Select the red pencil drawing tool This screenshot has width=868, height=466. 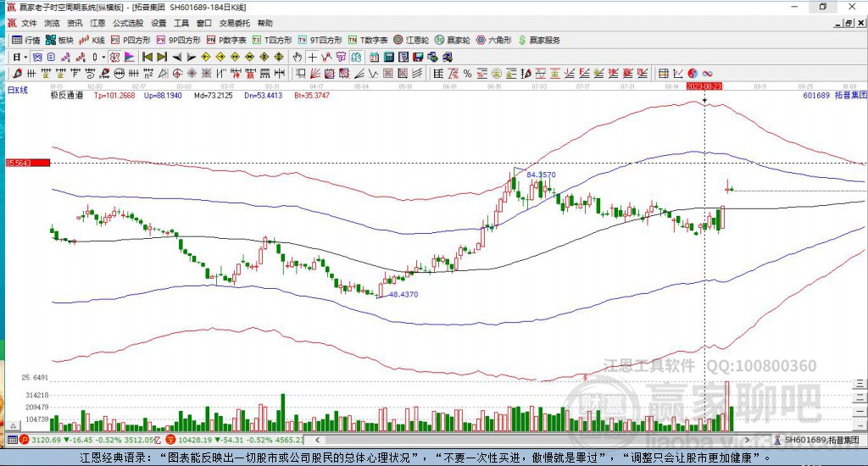pos(17,73)
